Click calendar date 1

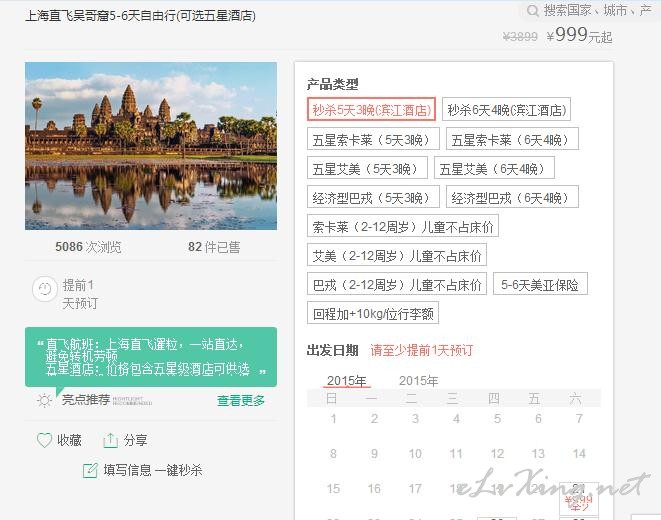[x=333, y=418]
